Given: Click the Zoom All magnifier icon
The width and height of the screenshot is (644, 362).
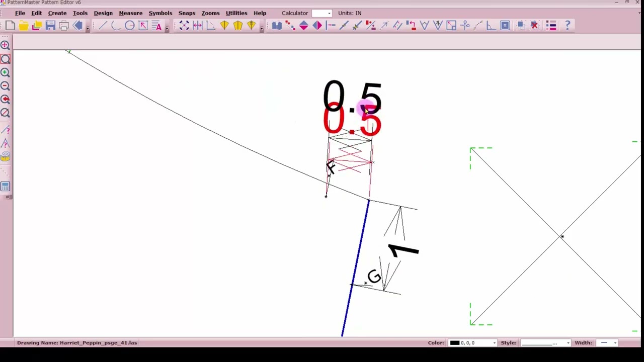Looking at the screenshot, I should pyautogui.click(x=5, y=45).
